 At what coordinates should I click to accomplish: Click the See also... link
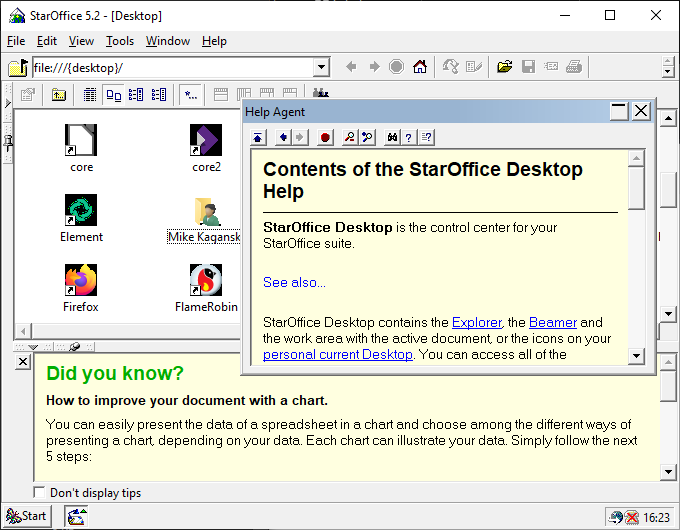294,282
